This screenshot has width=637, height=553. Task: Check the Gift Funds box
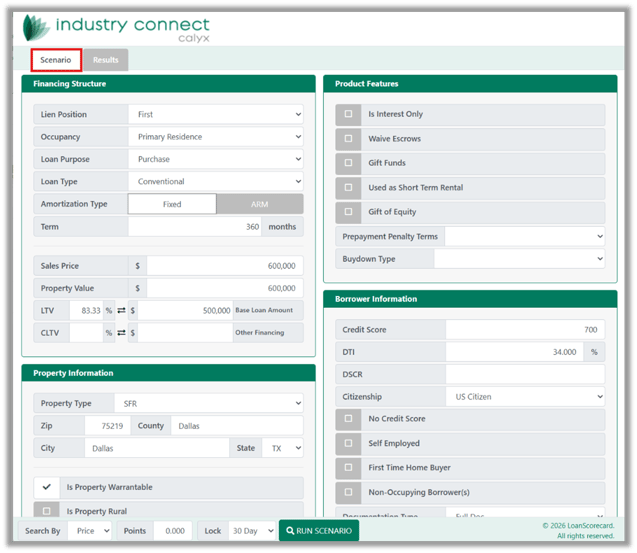tap(348, 163)
